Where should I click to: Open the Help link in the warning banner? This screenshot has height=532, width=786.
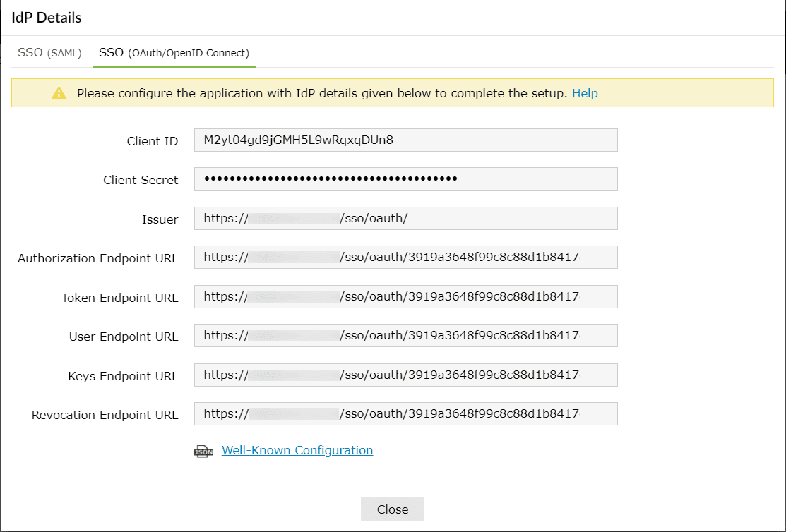coord(585,92)
